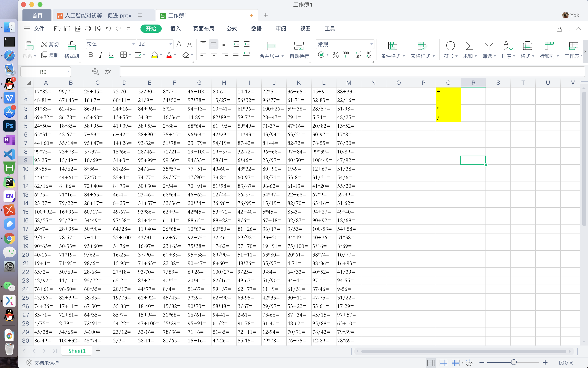
Task: Open the conditional formatting icon
Action: point(393,46)
